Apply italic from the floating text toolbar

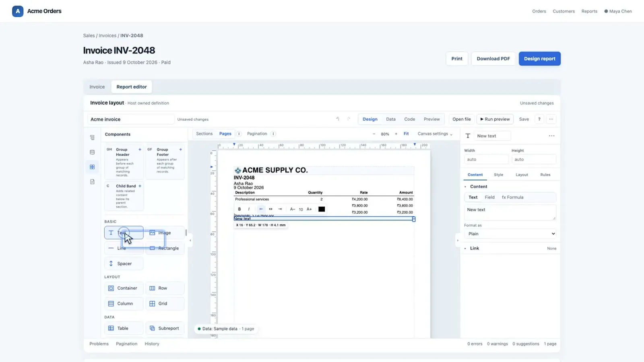pos(249,209)
